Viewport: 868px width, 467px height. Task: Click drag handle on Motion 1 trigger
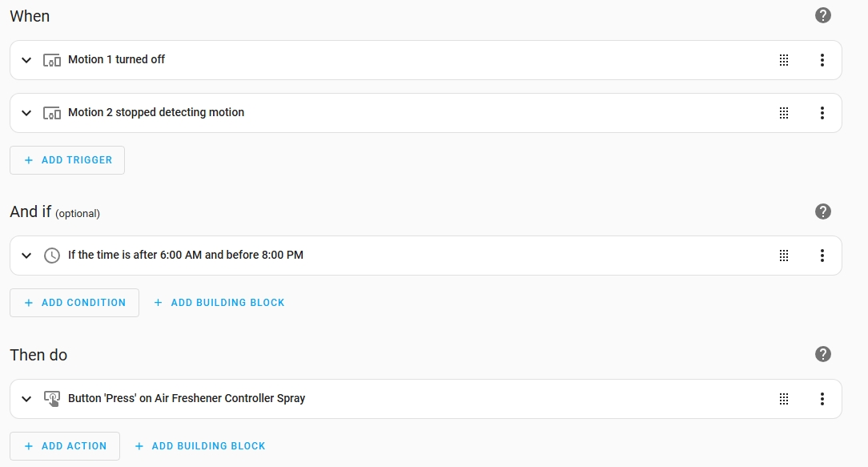point(784,60)
